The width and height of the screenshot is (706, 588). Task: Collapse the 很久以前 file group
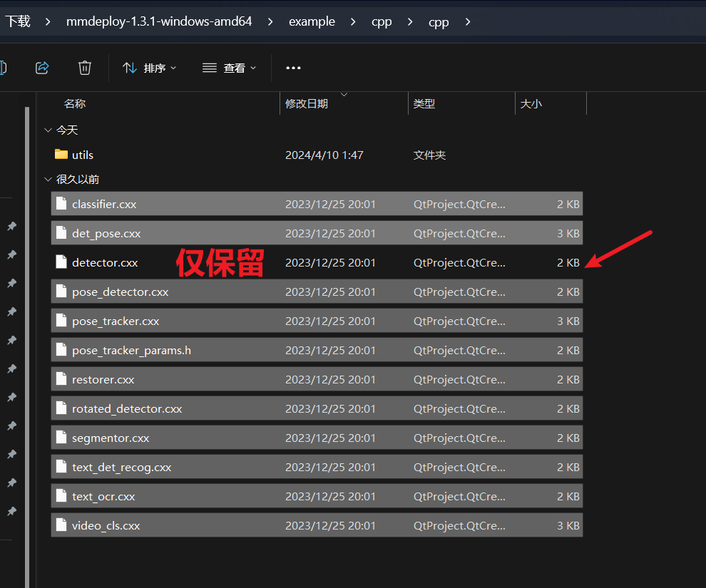tap(48, 179)
